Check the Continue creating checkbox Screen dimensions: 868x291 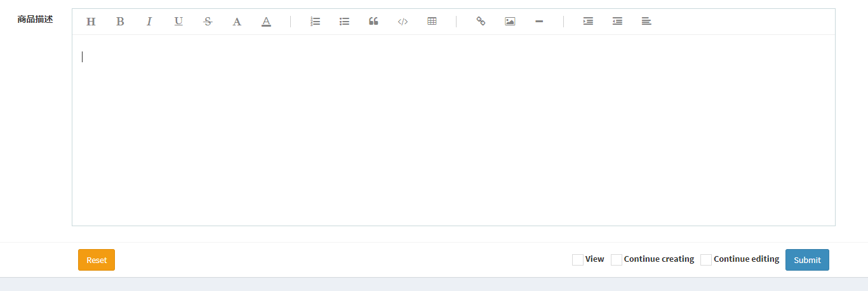(617, 260)
